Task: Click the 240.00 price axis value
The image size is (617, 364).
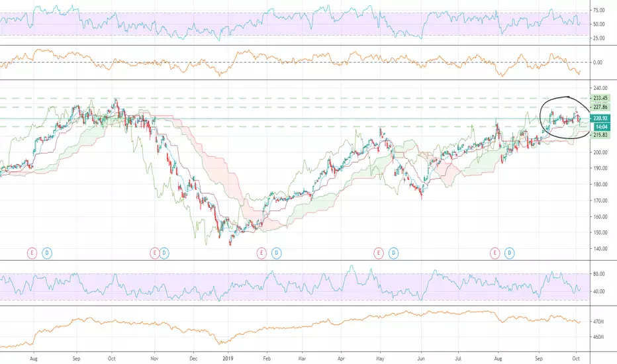Action: pyautogui.click(x=600, y=88)
